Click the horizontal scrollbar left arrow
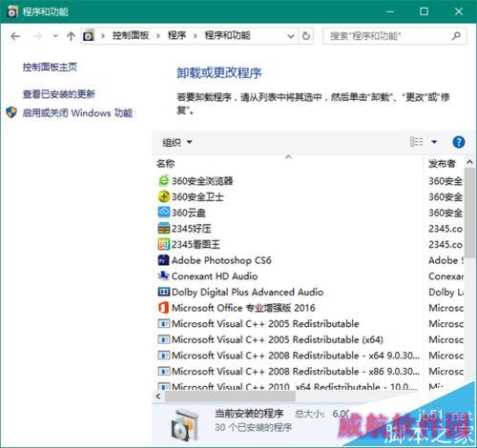477x448 pixels. pos(158,397)
